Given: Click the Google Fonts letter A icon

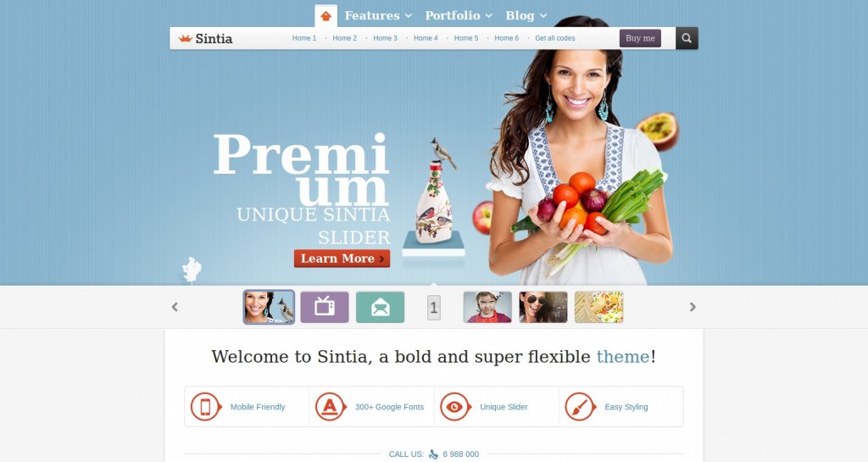Looking at the screenshot, I should click(x=330, y=407).
